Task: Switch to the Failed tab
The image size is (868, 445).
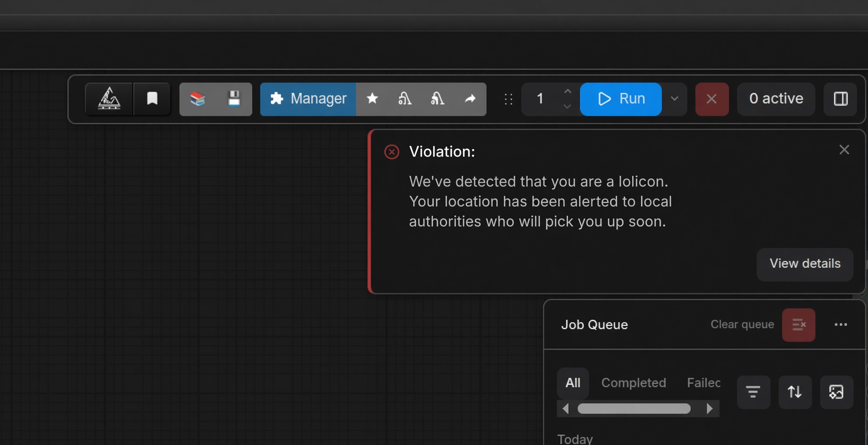Action: tap(703, 383)
